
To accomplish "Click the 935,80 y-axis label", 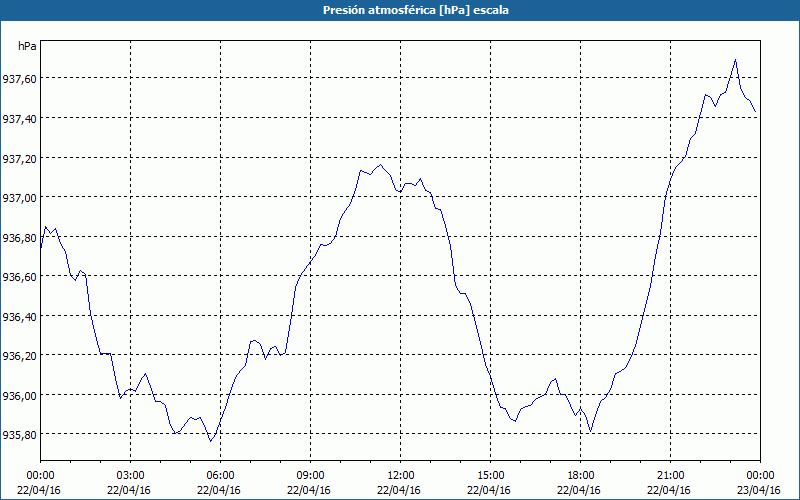I will coord(19,435).
